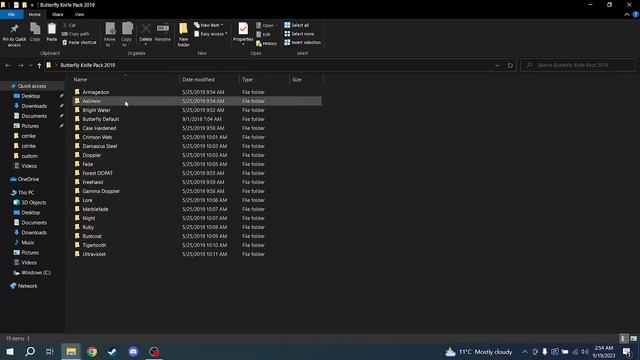Switch to details view button
The height and width of the screenshot is (360, 640).
tap(623, 338)
